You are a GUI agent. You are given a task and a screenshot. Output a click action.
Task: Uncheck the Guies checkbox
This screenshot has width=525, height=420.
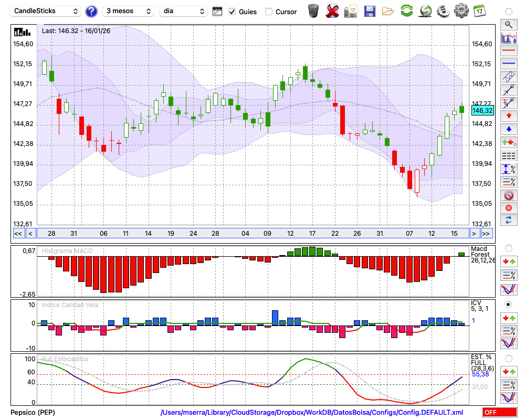point(233,12)
